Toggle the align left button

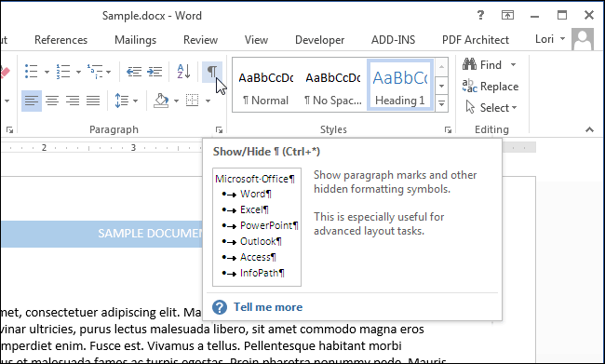pos(32,101)
